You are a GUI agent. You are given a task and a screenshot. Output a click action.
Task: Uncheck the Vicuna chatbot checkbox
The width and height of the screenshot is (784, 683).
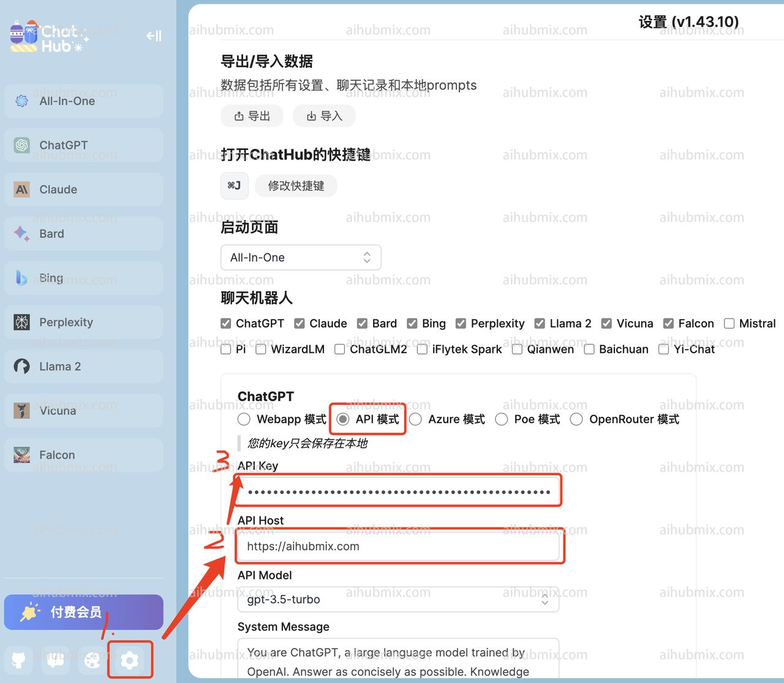pos(606,323)
